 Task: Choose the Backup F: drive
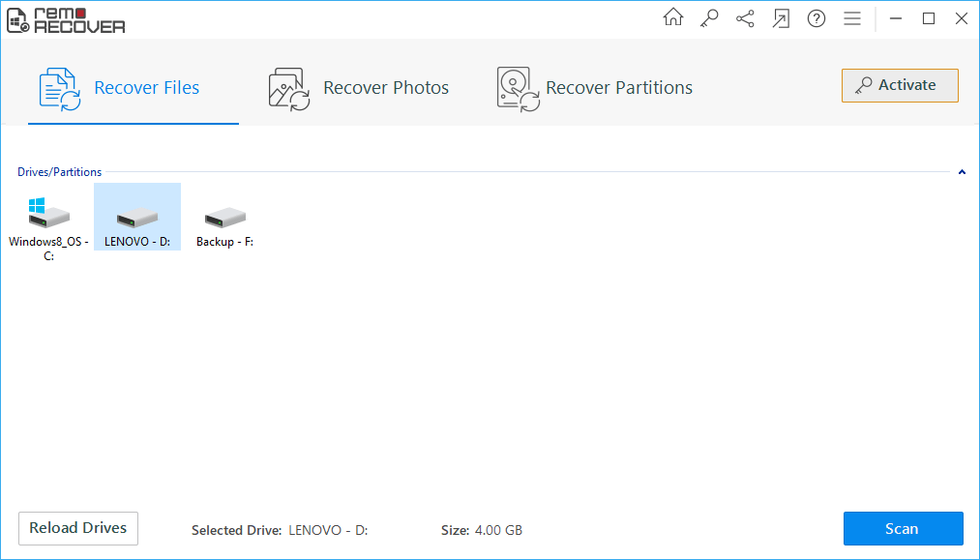[x=224, y=224]
